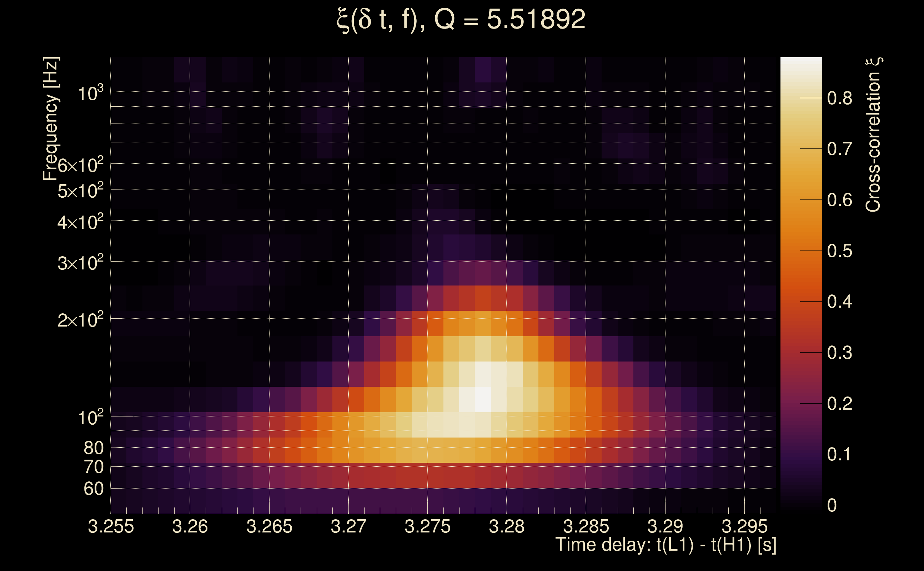Click the 3.28 x-axis tick label

506,527
